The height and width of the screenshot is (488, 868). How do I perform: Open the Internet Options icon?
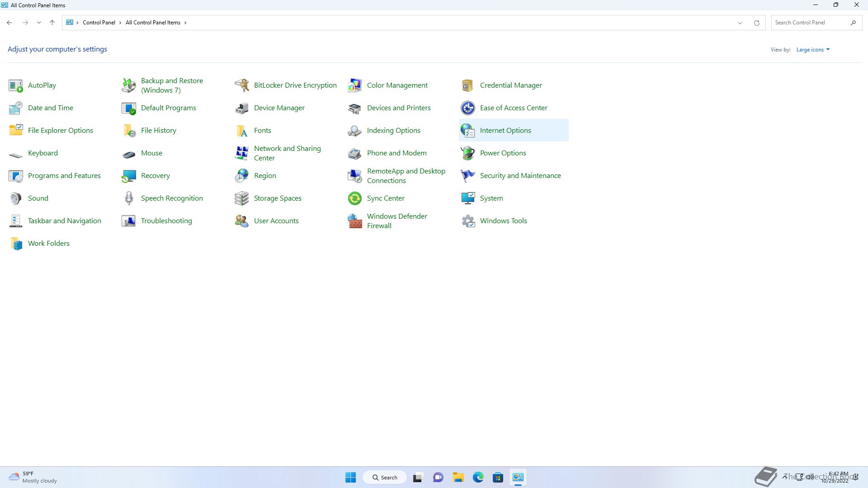point(468,131)
